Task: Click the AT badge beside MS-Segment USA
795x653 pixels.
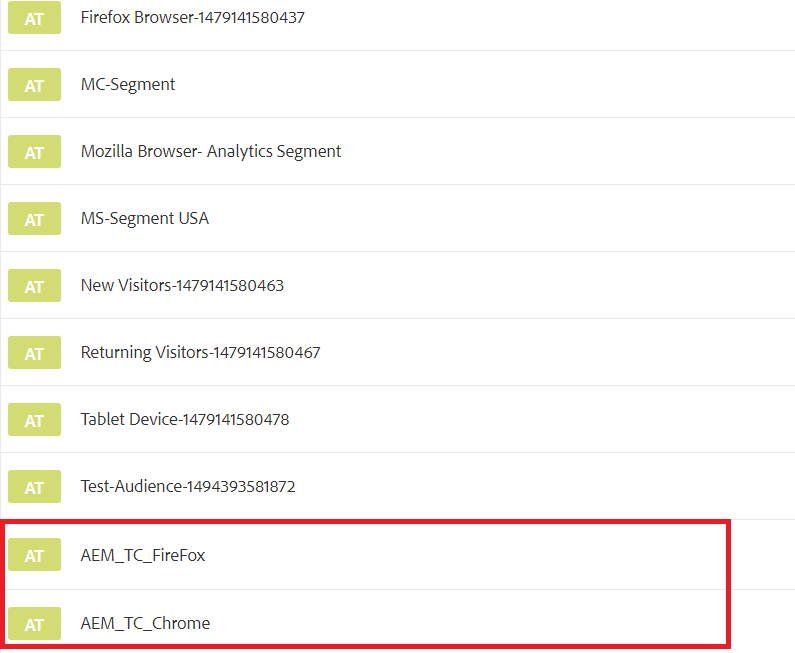Action: 34,219
